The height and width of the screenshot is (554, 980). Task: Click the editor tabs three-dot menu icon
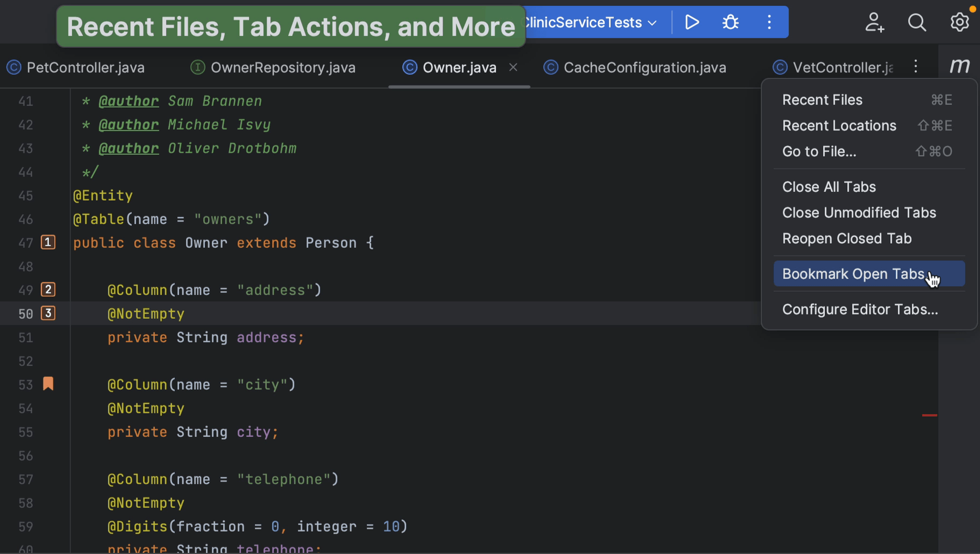point(916,66)
